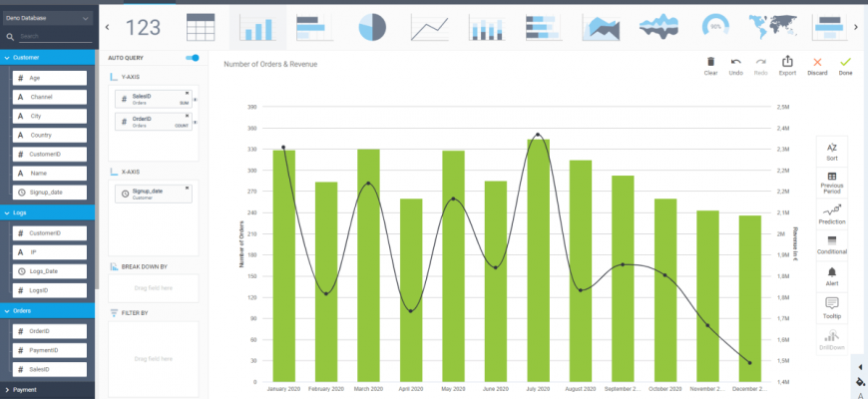Switch to the line chart type
868x399 pixels.
point(429,28)
